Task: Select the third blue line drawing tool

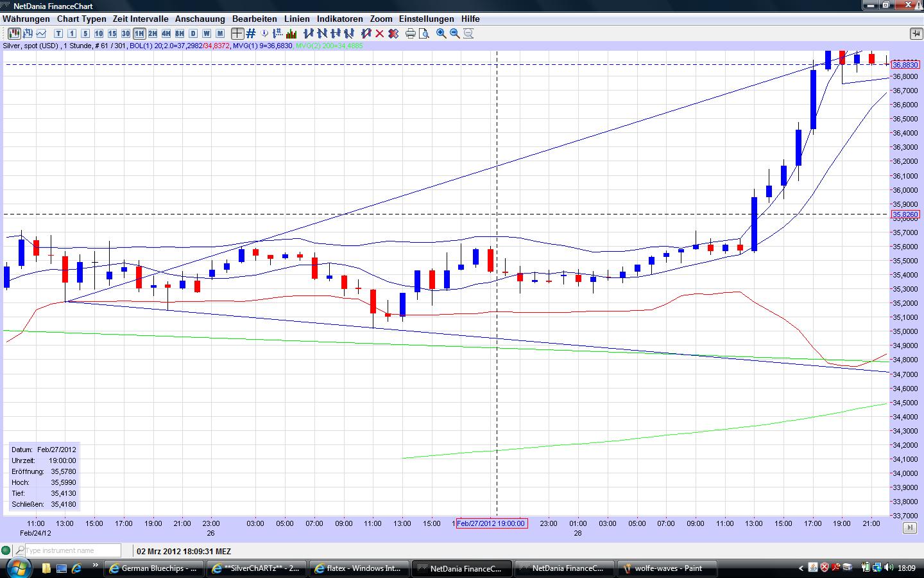Action: [x=336, y=33]
